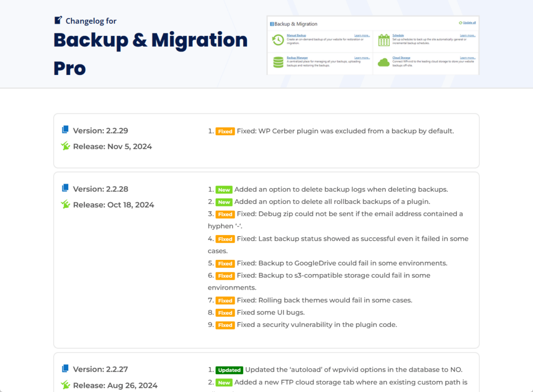The width and height of the screenshot is (533, 392).
Task: Open the Cloud Storage link in preview
Action: [401, 58]
